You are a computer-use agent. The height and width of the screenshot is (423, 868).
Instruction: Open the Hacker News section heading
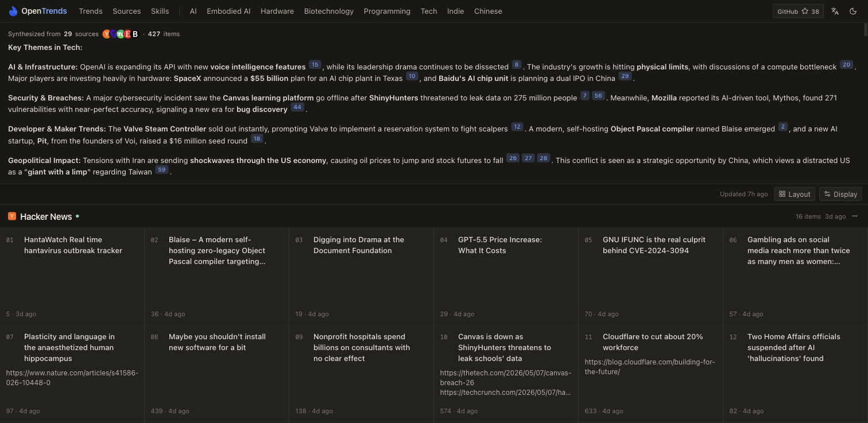[x=46, y=216]
